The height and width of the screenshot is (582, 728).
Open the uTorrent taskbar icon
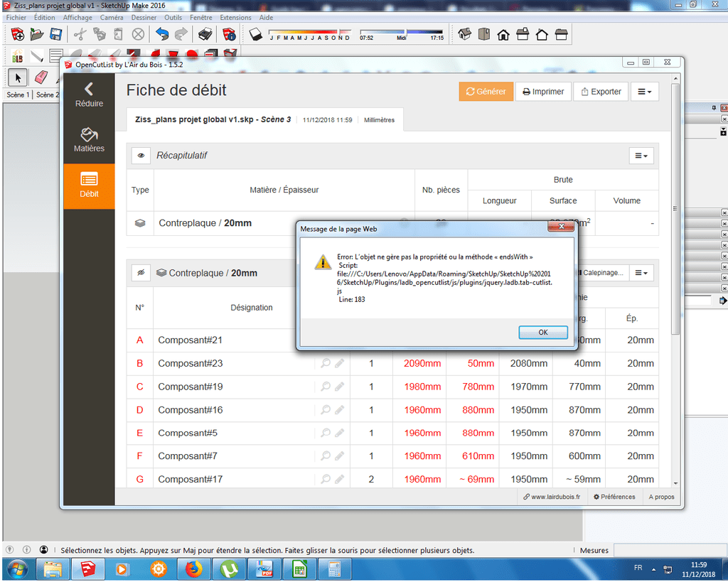[229, 569]
